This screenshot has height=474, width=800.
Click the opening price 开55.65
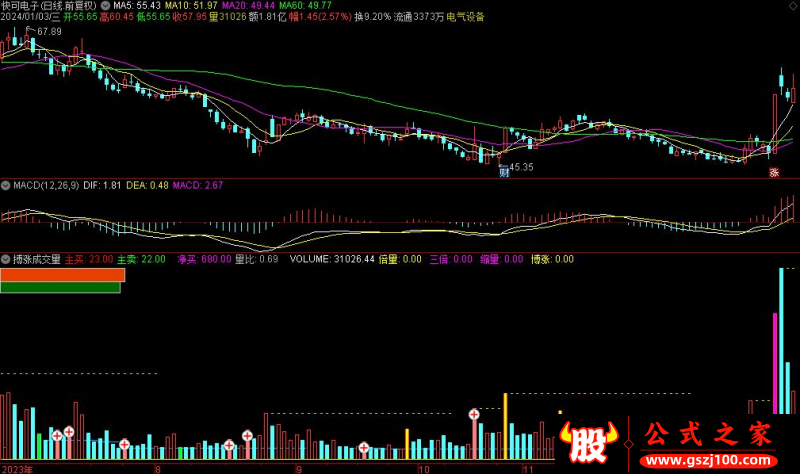(80, 17)
